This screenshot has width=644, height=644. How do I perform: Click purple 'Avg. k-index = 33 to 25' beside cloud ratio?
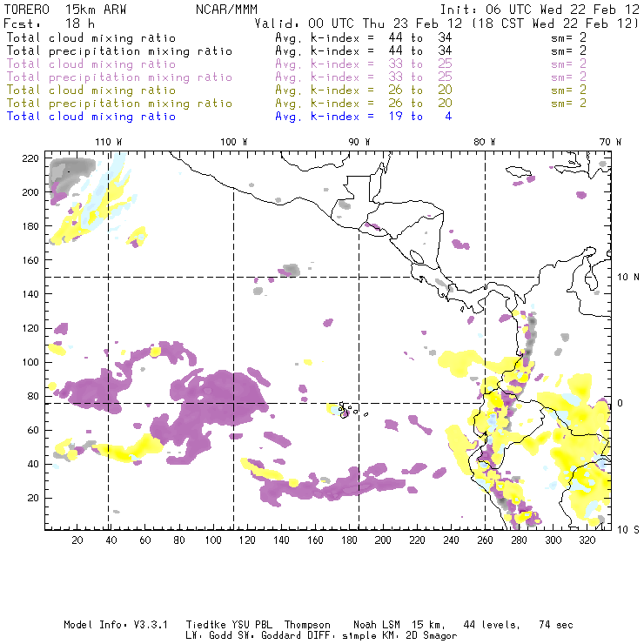(364, 64)
